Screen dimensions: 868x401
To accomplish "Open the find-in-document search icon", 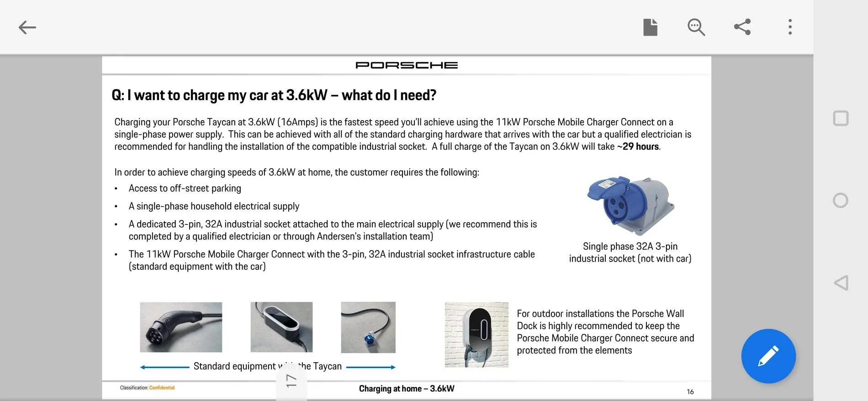I will tap(696, 27).
